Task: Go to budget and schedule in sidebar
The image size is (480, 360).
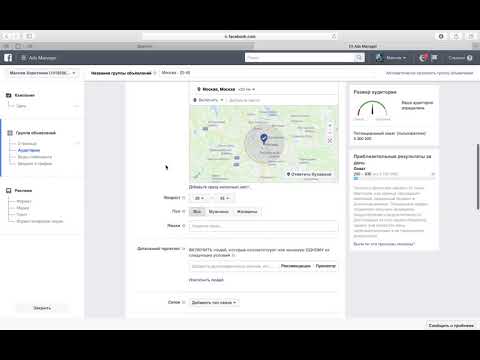Action: (35, 164)
